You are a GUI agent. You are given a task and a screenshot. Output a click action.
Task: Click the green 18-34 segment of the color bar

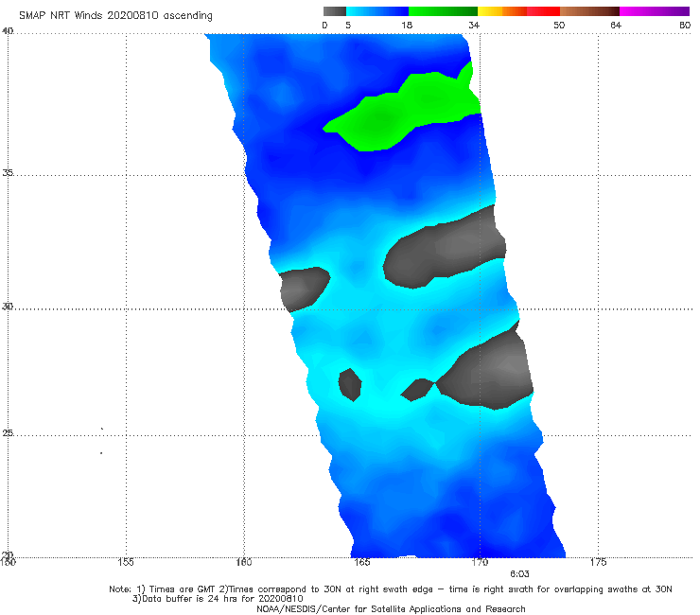pyautogui.click(x=443, y=11)
